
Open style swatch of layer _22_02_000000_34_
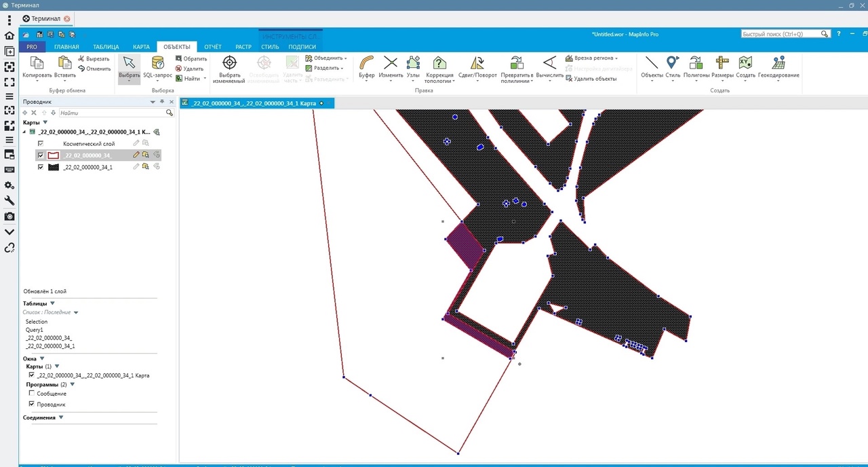[x=53, y=155]
